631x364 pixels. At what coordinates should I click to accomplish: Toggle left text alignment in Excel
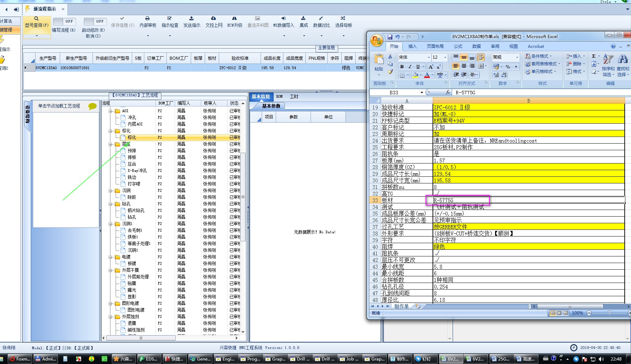[x=456, y=66]
